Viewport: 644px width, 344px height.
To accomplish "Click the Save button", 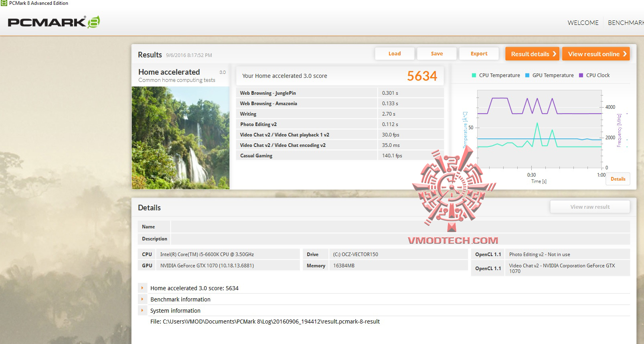I will click(x=437, y=54).
